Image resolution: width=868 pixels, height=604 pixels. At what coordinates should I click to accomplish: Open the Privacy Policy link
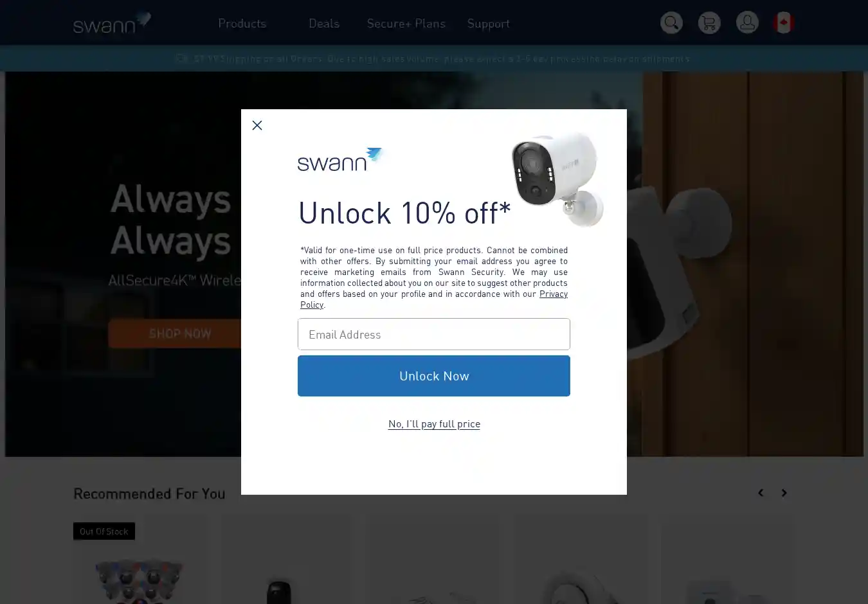coord(434,299)
